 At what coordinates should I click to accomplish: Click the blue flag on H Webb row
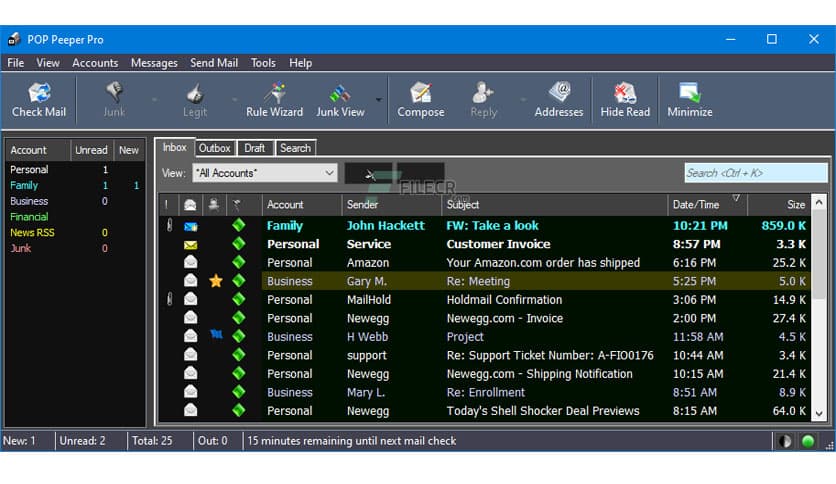[216, 335]
